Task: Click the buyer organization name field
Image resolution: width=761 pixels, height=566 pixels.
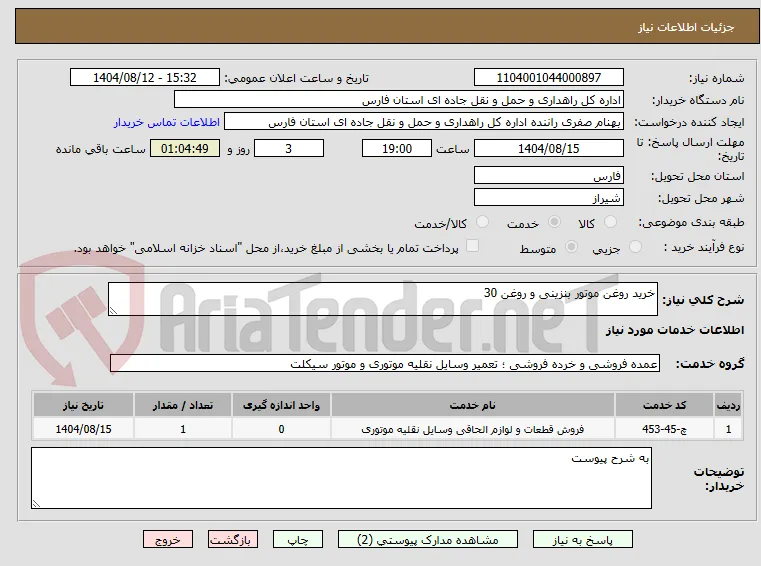Action: coord(398,100)
